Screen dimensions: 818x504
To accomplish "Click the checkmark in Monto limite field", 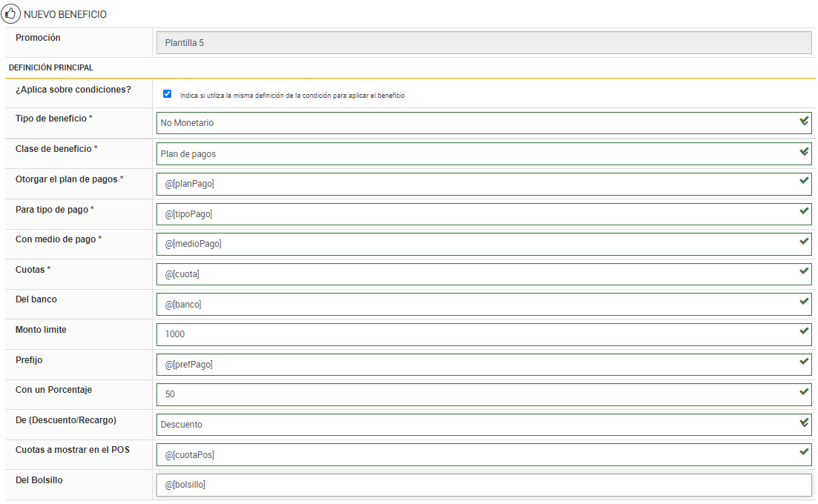I will tap(804, 331).
